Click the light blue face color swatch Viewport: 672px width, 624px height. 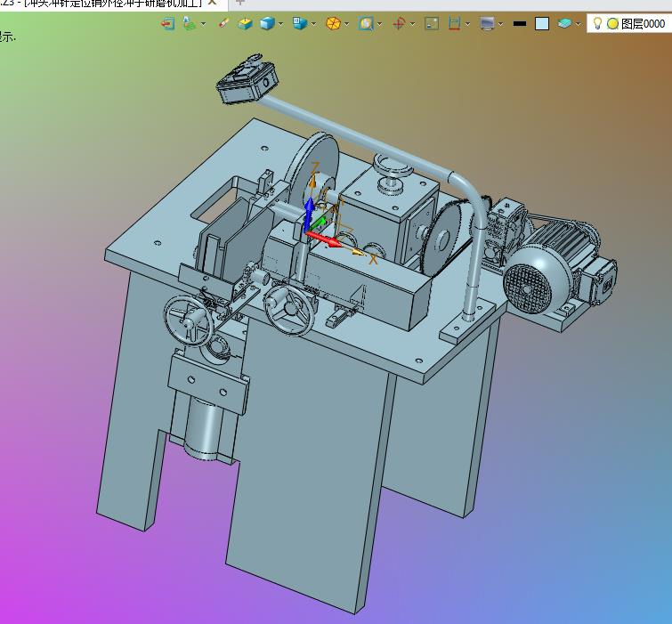tap(542, 23)
